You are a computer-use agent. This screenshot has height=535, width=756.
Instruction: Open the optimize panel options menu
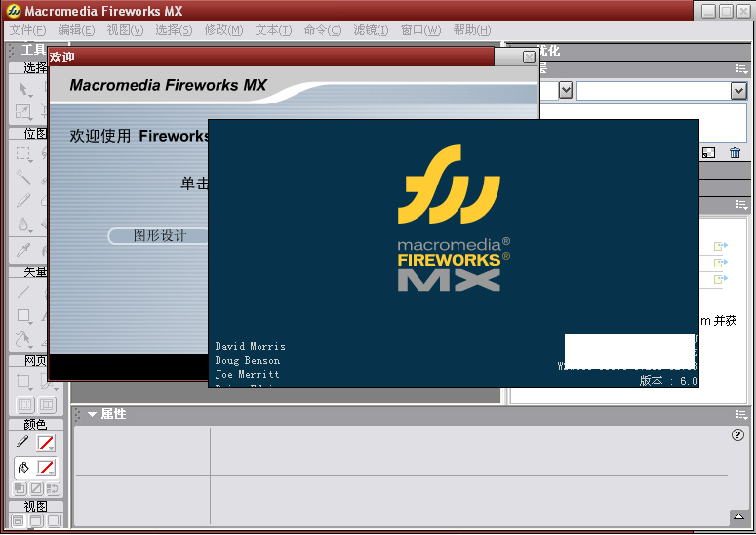(741, 68)
